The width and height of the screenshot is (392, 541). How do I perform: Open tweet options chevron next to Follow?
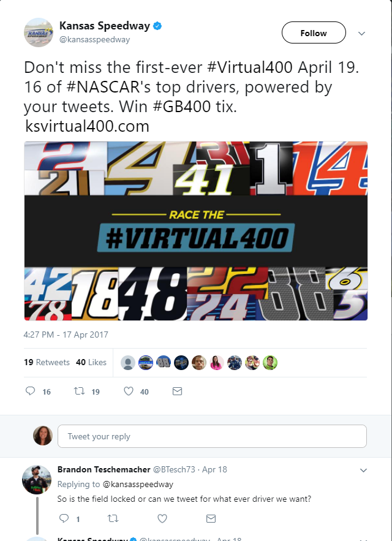[x=361, y=33]
